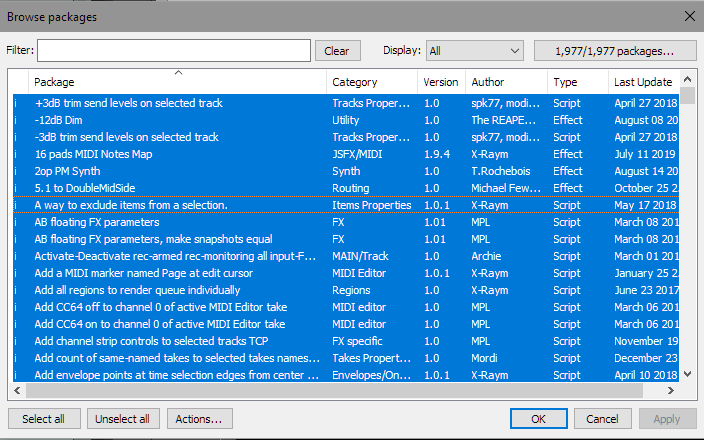Click info icon for '16 pads MIDI Notes Map'

point(15,154)
